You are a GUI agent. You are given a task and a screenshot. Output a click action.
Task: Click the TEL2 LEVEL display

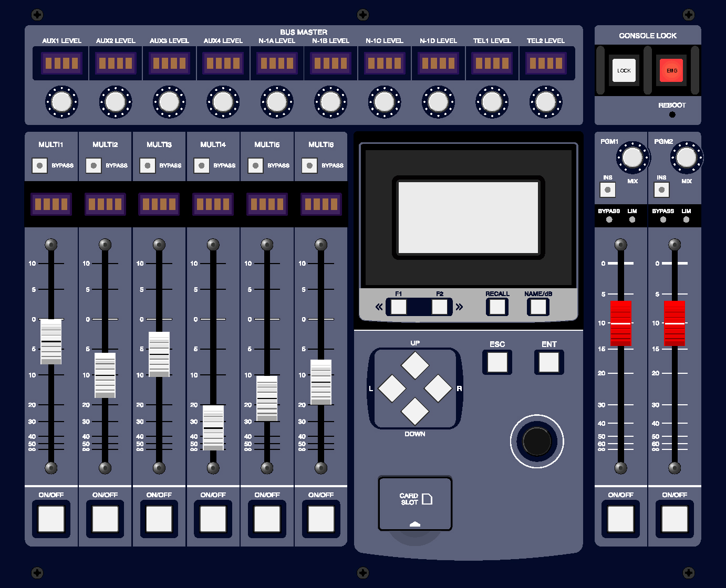click(x=546, y=64)
